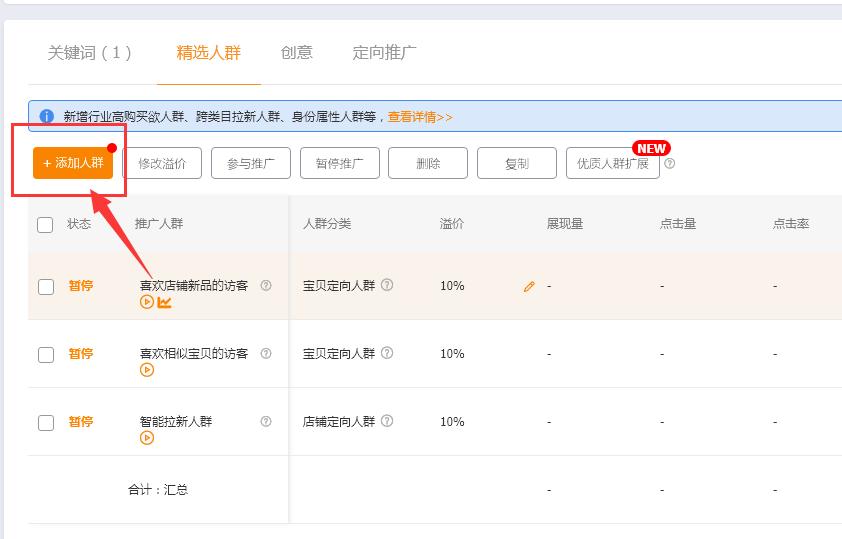Screen dimensions: 842x539
Task: Click the 溢价 column header
Action: click(452, 224)
